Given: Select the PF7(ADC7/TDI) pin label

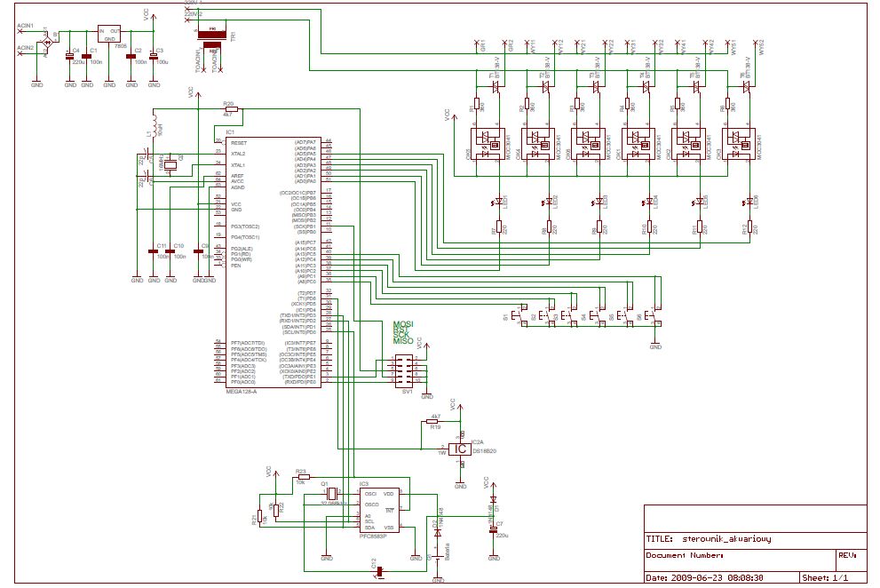Looking at the screenshot, I should pyautogui.click(x=248, y=343).
